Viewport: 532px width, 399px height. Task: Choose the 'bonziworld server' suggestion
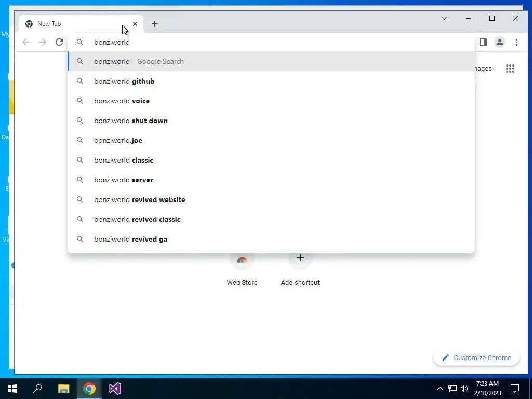pos(271,180)
